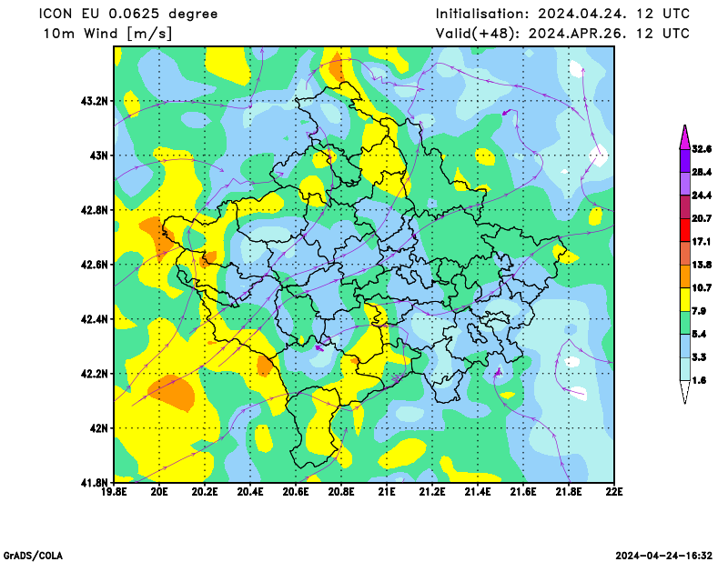Click the salmon legend swatch between 13.8 and 17.1
The image size is (728, 562).
tap(685, 254)
